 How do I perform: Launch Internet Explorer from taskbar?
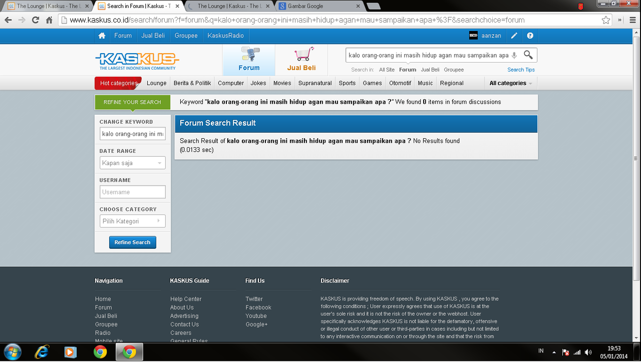[x=42, y=352]
